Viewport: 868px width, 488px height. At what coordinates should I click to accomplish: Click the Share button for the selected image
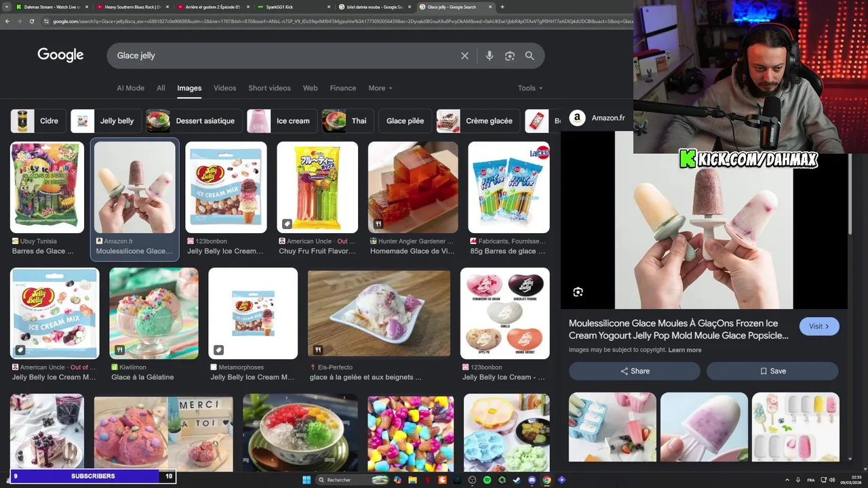635,371
